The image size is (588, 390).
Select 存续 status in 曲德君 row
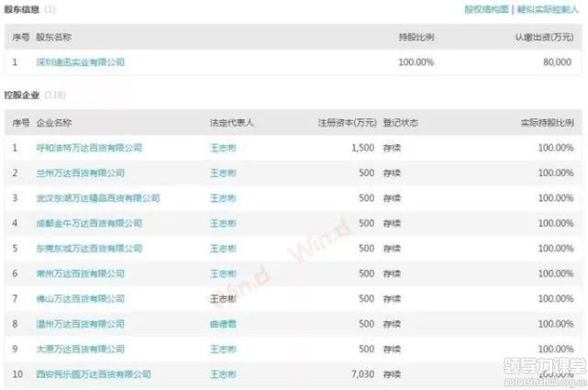click(392, 324)
